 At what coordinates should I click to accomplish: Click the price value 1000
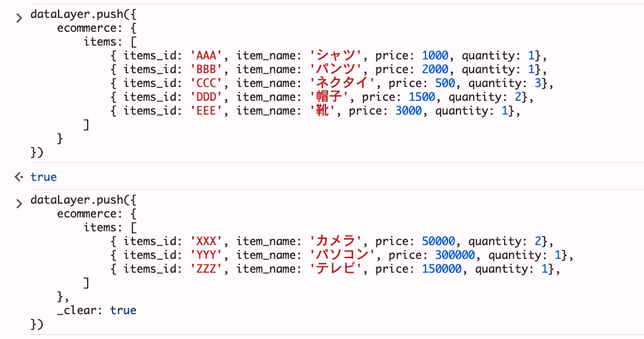pos(435,55)
